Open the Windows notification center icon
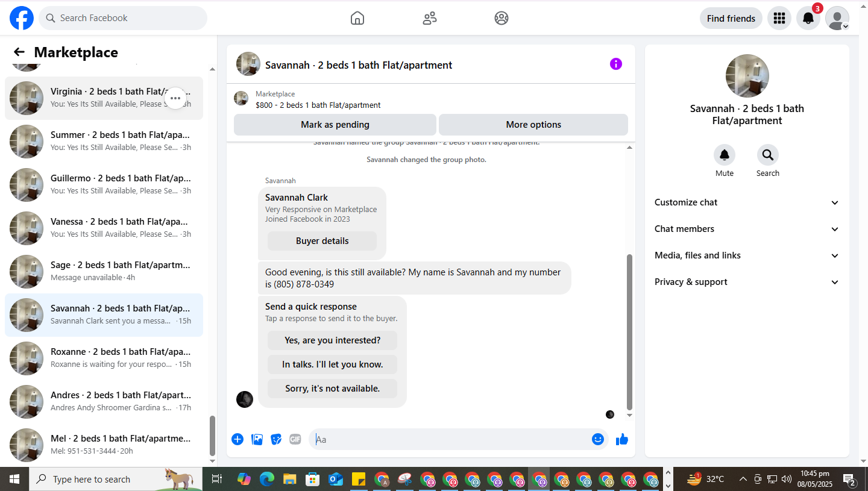This screenshot has width=868, height=491. coord(849,479)
